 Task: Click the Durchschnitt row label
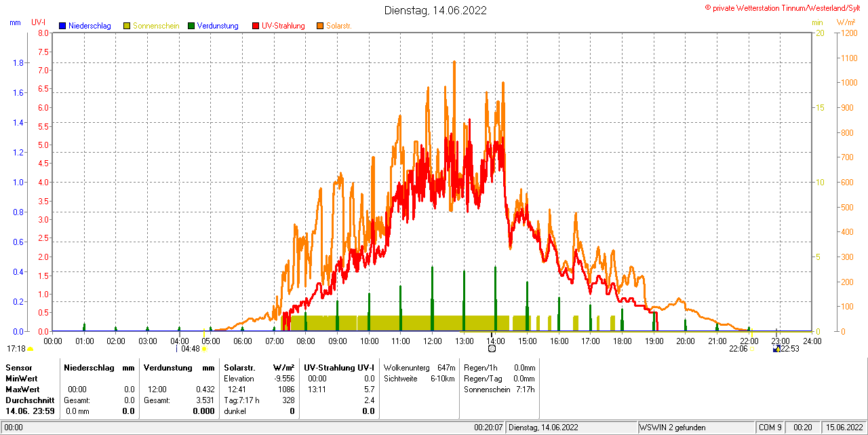tap(30, 400)
